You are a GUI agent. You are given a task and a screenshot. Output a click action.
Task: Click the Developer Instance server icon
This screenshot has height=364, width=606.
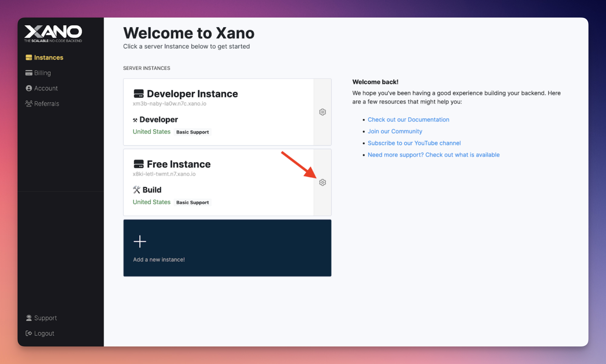[139, 94]
